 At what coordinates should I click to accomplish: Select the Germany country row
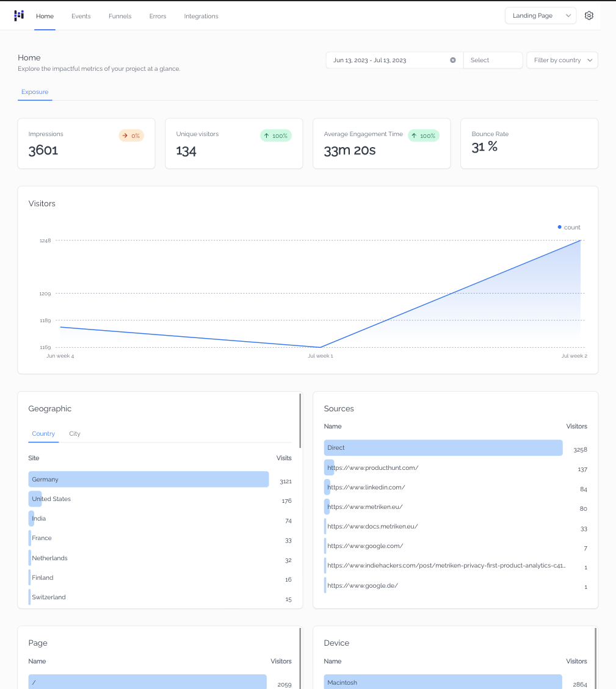[148, 480]
